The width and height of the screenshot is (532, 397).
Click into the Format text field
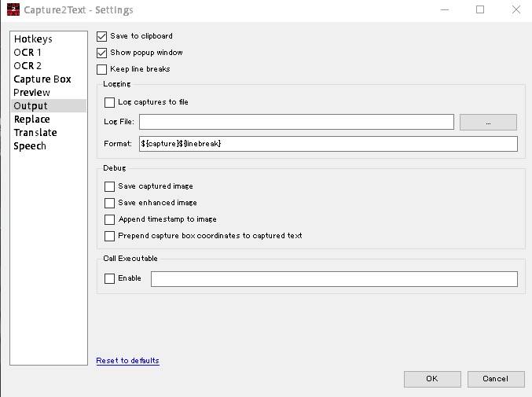pos(328,144)
